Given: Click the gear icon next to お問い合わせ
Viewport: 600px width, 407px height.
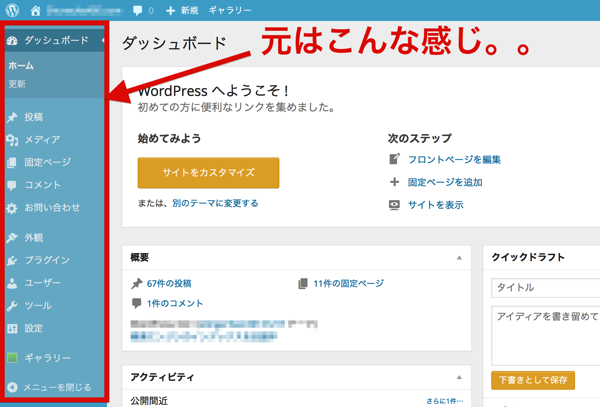Looking at the screenshot, I should coord(12,208).
